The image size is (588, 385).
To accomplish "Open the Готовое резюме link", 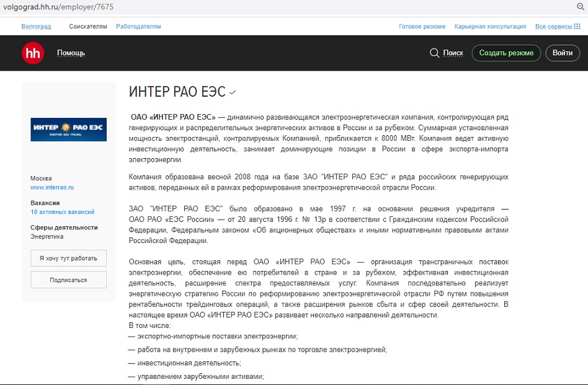I will click(x=422, y=27).
